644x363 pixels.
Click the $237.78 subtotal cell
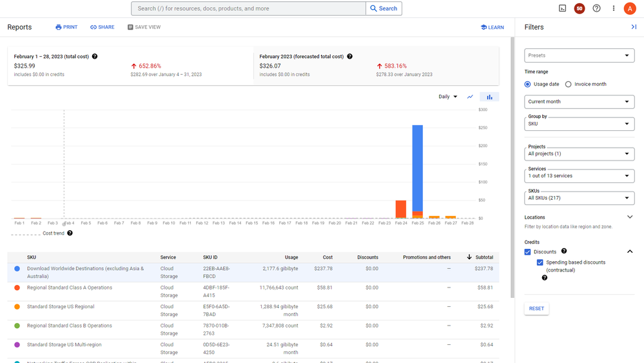[x=484, y=269]
